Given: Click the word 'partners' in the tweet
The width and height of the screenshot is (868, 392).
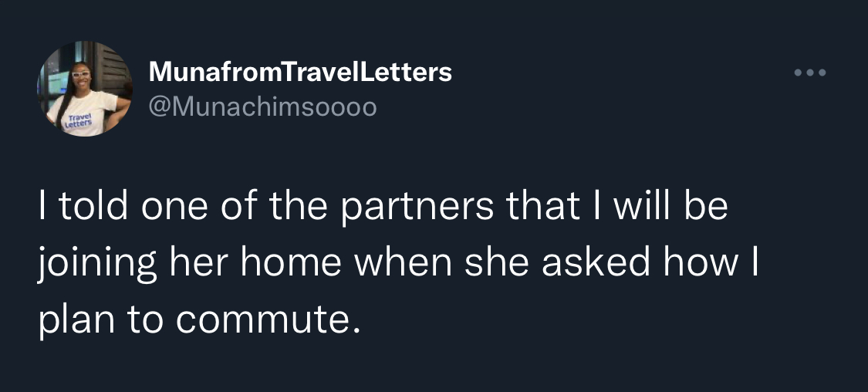Looking at the screenshot, I should 417,208.
